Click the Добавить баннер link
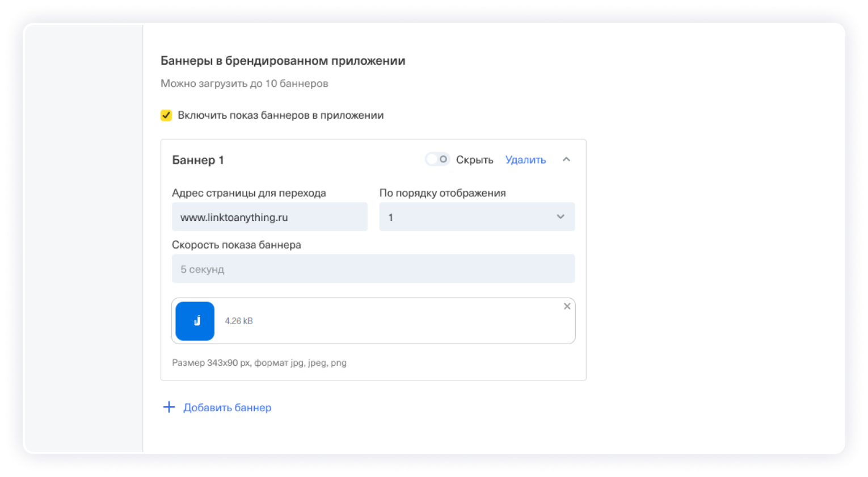Image resolution: width=868 pixels, height=477 pixels. coord(227,408)
